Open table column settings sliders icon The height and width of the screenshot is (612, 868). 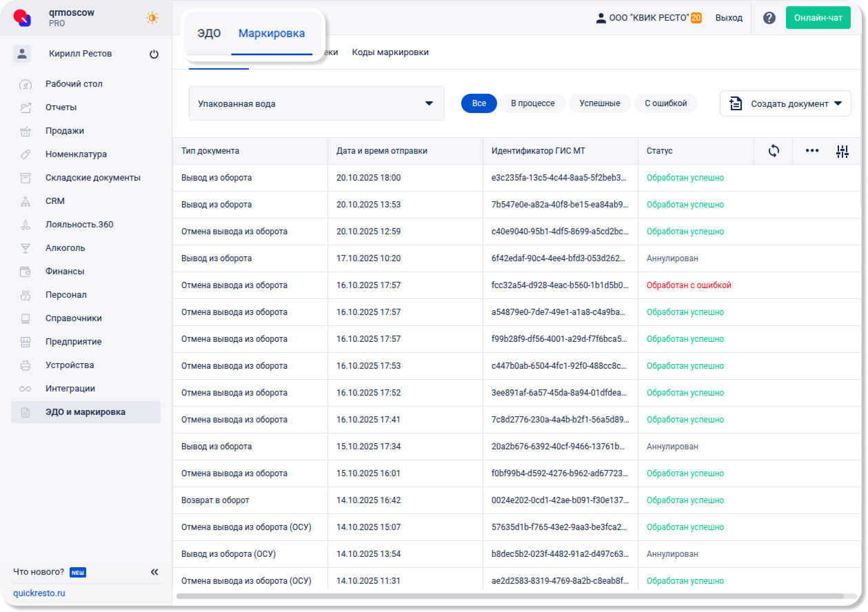842,152
